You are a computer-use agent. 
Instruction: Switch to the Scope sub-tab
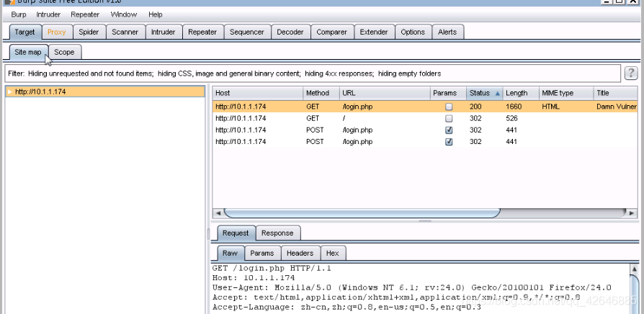click(64, 52)
